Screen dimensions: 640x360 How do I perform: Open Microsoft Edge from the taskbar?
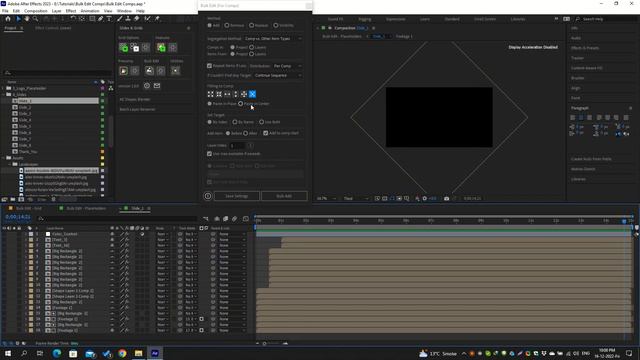57,353
